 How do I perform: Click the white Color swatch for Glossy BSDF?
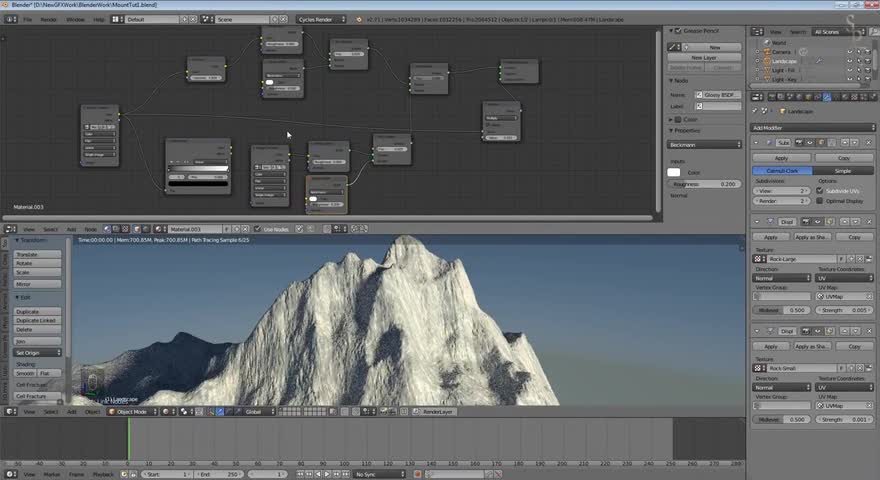(x=674, y=172)
